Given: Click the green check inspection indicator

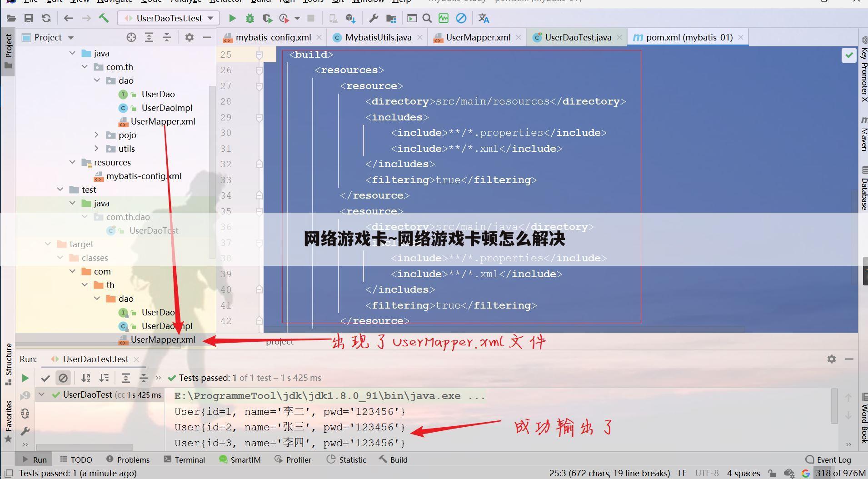Looking at the screenshot, I should [x=849, y=55].
